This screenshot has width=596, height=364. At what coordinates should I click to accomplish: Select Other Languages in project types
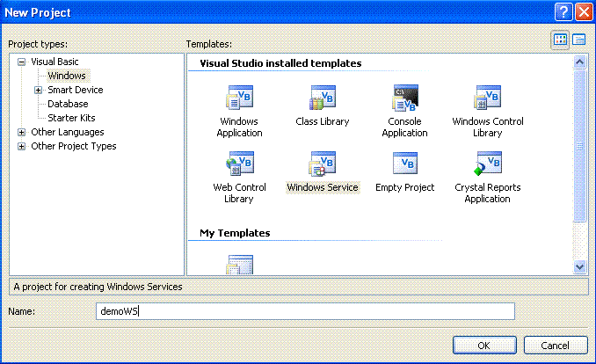point(68,132)
